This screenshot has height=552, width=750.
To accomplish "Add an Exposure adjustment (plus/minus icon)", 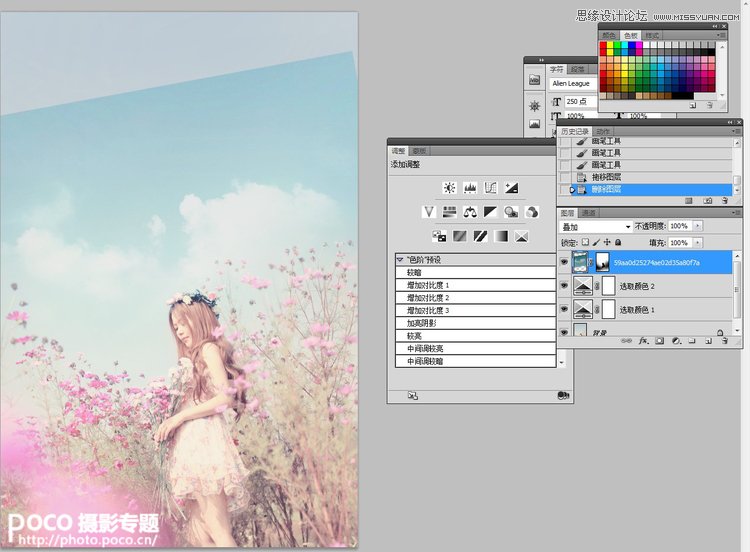I will (511, 188).
